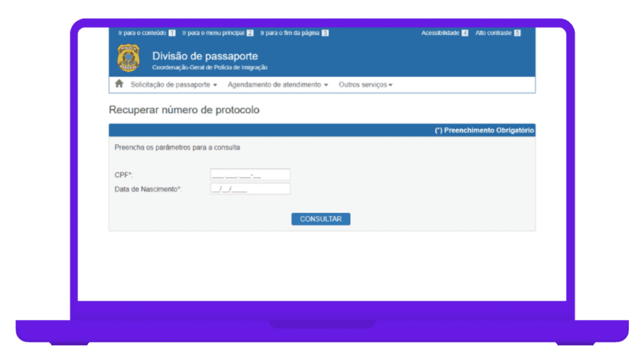Expand the arrow beside Agendamento de atendimento
Viewport: 644px width, 362px height.
(326, 85)
